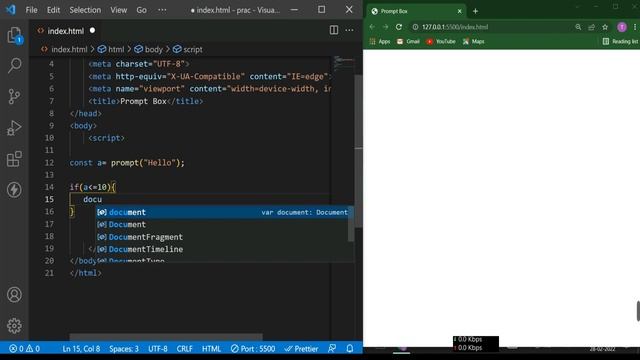Viewport: 640px width, 360px height.
Task: Change encoding via UTF-8
Action: [x=158, y=349]
